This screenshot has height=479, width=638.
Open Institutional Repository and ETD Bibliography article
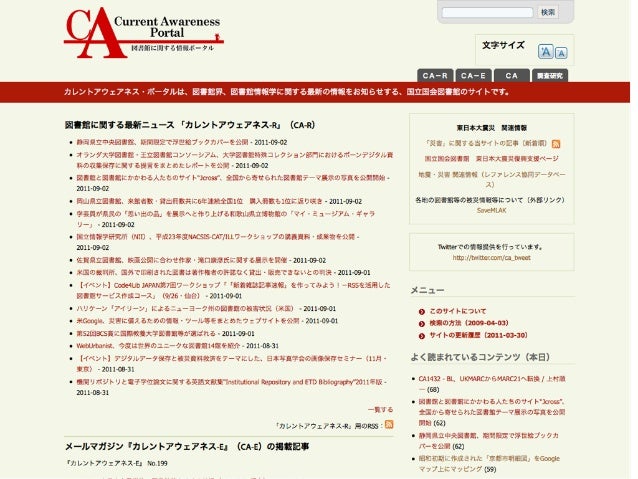coord(229,382)
